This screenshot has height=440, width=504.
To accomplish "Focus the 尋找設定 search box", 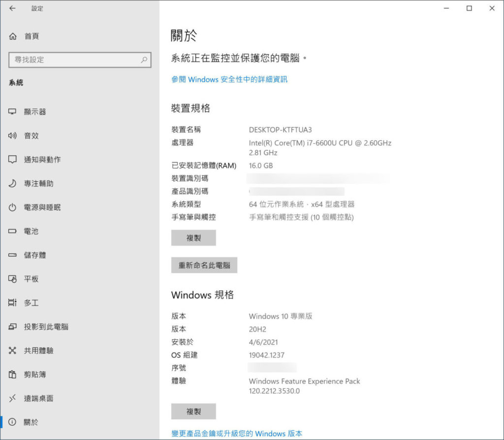I will [80, 60].
